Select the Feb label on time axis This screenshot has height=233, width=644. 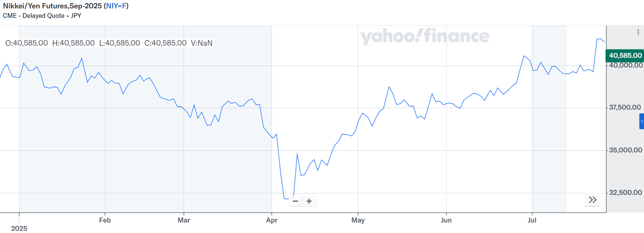pos(105,220)
